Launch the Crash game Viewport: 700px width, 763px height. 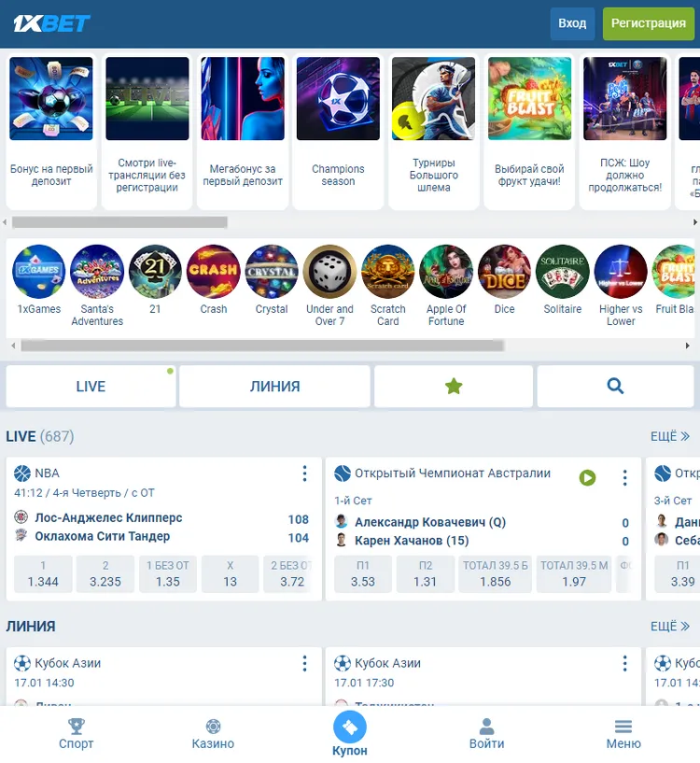click(214, 272)
